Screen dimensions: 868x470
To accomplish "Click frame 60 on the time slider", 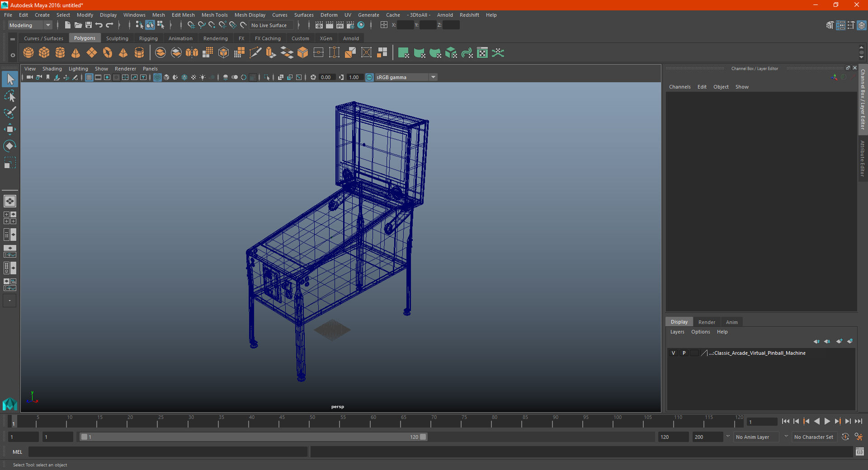I will [x=373, y=422].
